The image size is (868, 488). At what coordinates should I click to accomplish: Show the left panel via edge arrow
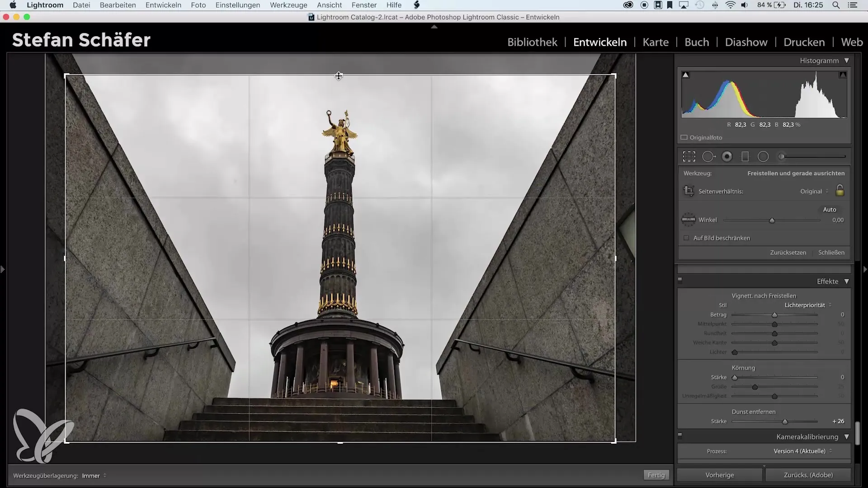(x=3, y=269)
